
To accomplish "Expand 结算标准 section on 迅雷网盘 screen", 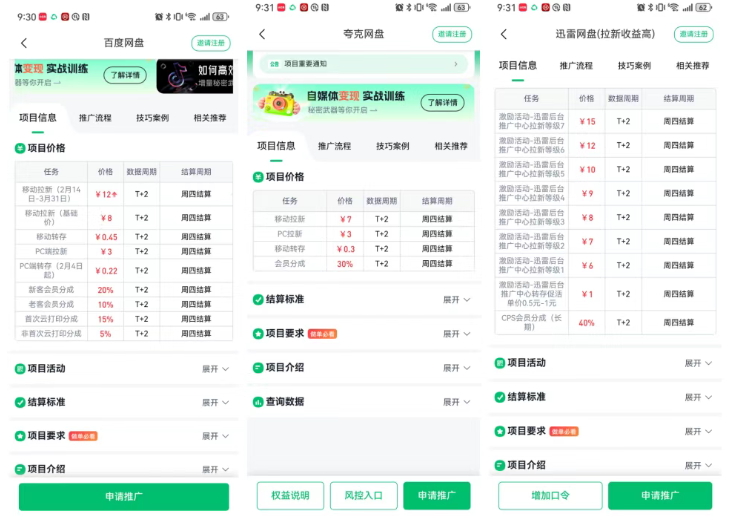I will click(698, 397).
